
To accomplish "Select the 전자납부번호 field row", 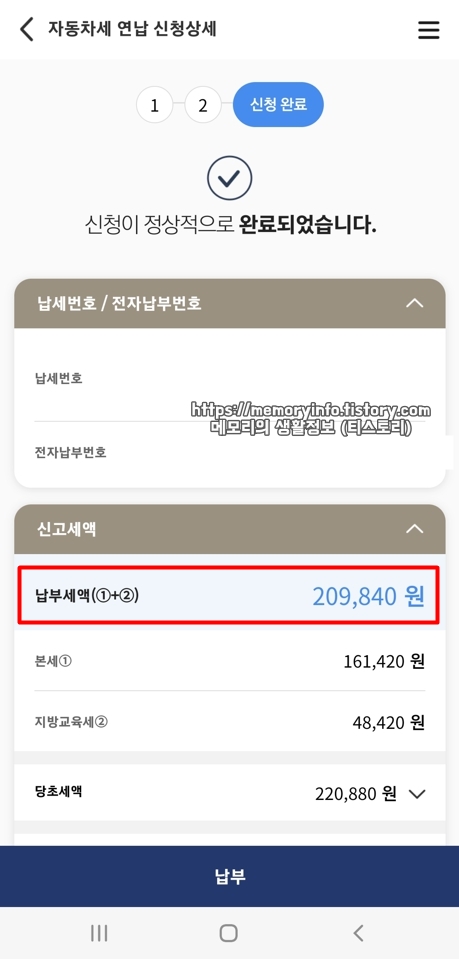I will click(230, 453).
